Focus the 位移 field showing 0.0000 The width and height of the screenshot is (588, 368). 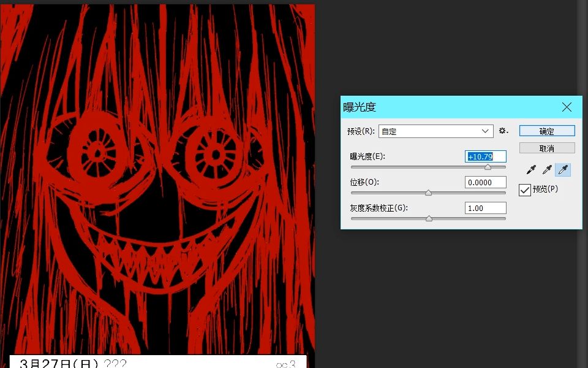(x=486, y=182)
